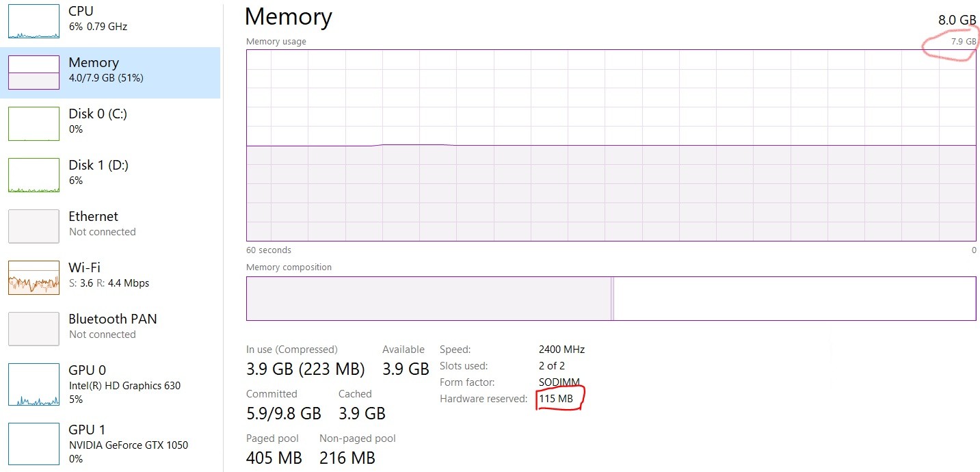Click the Speed 2400 MHz value
This screenshot has height=472, width=980.
click(x=561, y=349)
